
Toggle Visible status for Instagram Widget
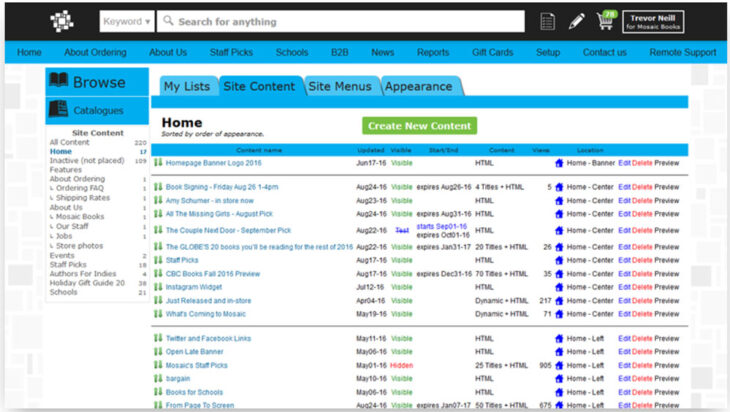[401, 287]
